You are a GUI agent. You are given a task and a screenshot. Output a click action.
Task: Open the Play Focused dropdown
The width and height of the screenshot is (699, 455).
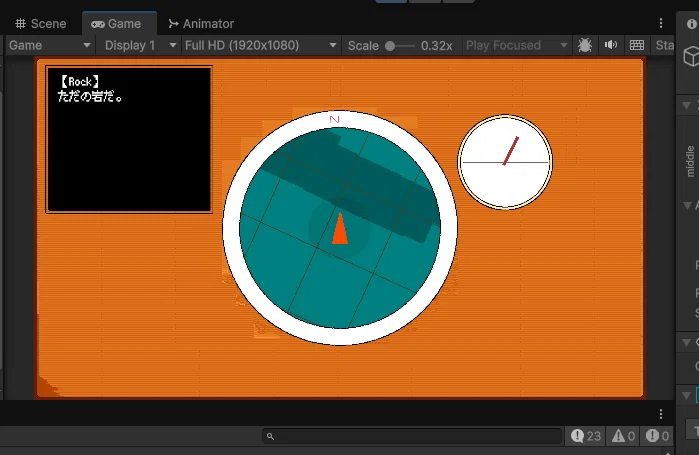516,45
